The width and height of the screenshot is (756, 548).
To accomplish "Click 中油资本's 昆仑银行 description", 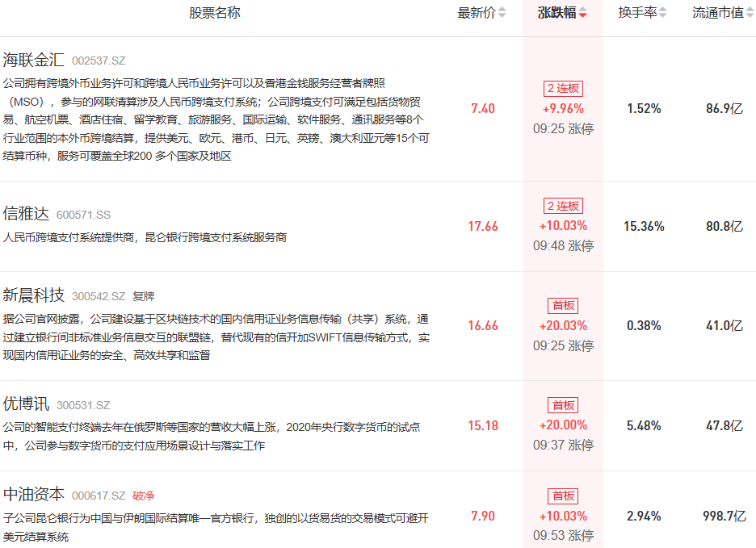I will click(216, 527).
